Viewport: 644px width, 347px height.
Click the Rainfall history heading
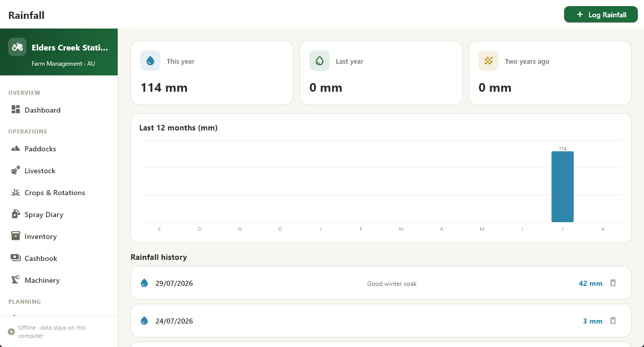coord(158,257)
